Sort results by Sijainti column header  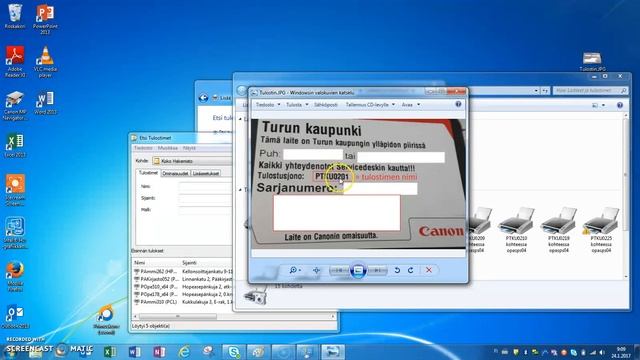coord(206,263)
